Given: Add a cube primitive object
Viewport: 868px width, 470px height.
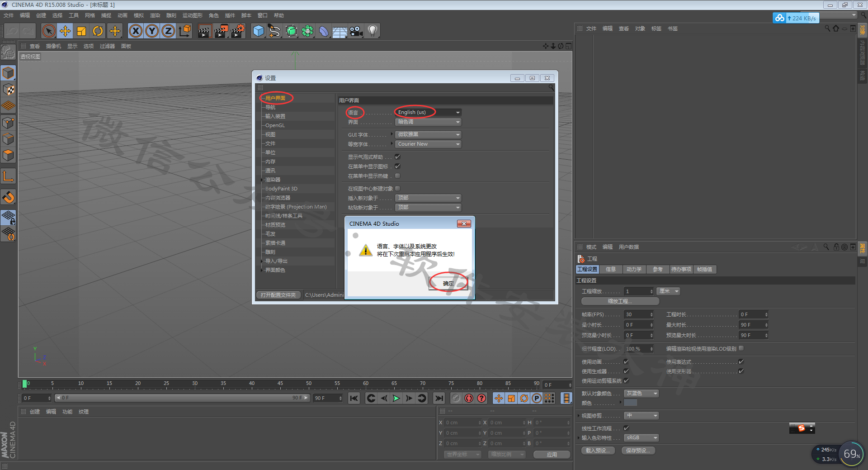Looking at the screenshot, I should [258, 31].
